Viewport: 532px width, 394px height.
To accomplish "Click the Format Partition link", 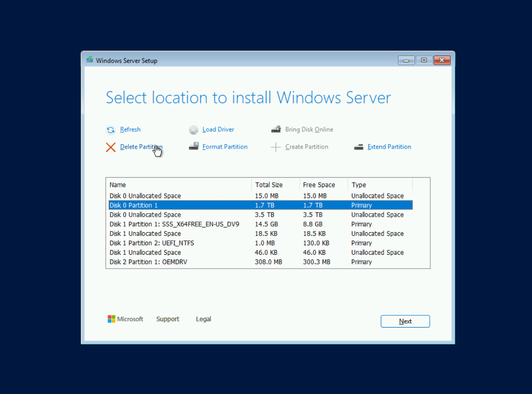I will (x=225, y=147).
